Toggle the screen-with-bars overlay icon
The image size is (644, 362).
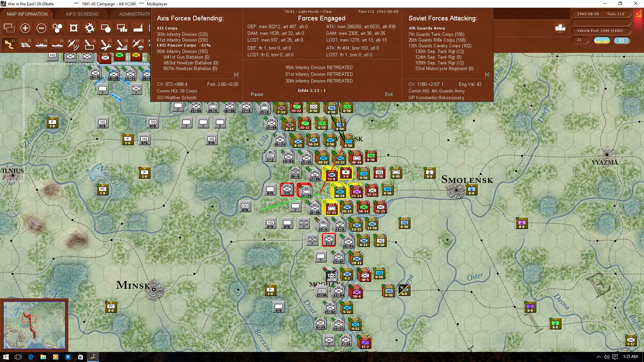[x=122, y=28]
